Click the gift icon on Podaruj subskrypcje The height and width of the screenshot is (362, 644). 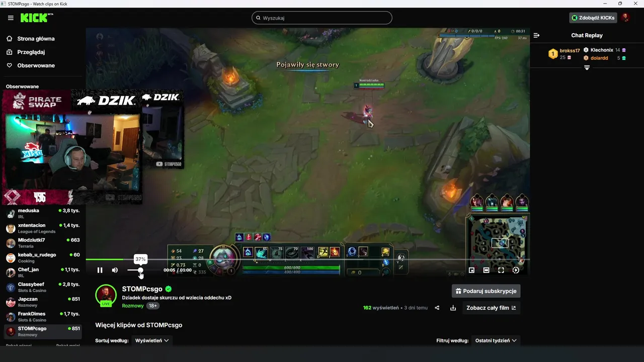[x=458, y=291]
